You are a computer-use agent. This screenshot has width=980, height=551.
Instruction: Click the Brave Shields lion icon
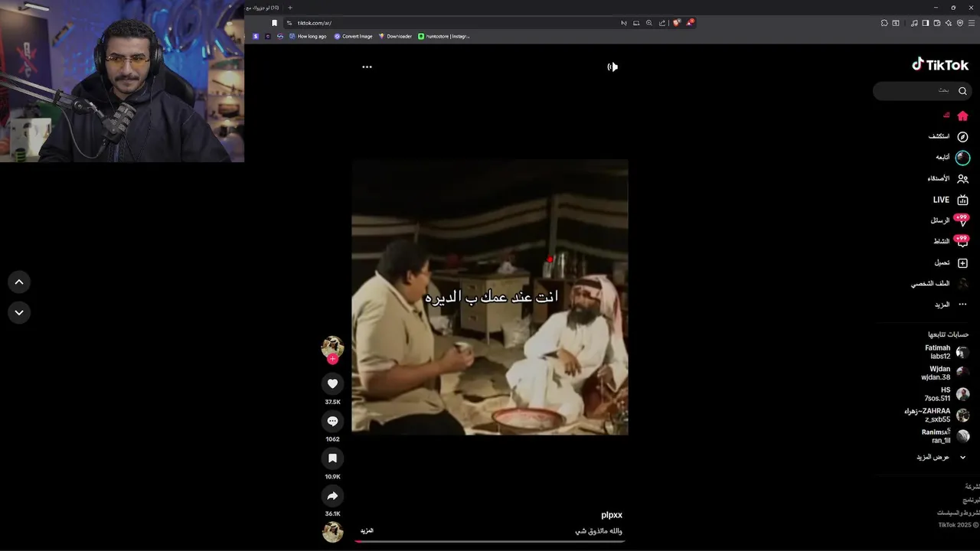[x=676, y=23]
